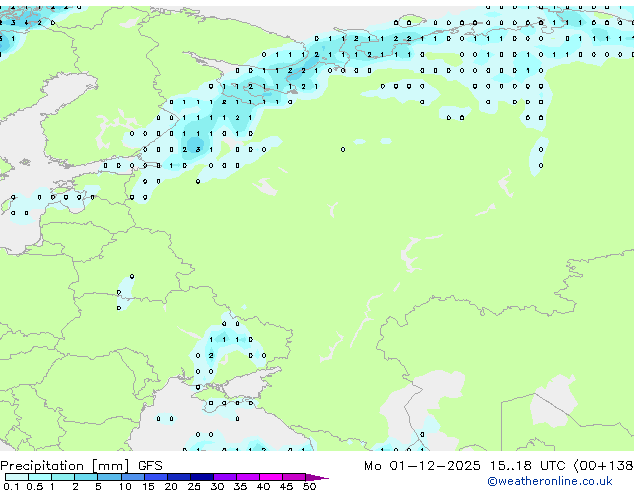Click the legend label '25'
Image resolution: width=634 pixels, height=490 pixels.
(x=194, y=486)
